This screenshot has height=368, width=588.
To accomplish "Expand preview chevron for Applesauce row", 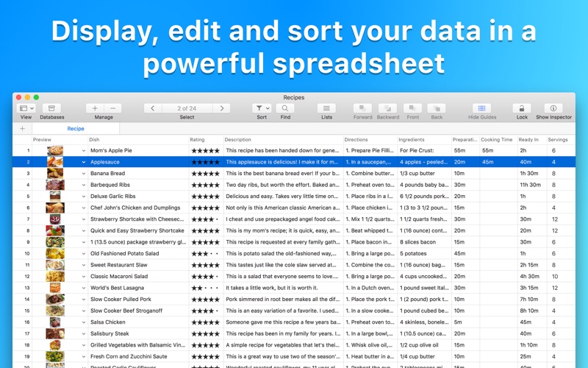I will (84, 162).
